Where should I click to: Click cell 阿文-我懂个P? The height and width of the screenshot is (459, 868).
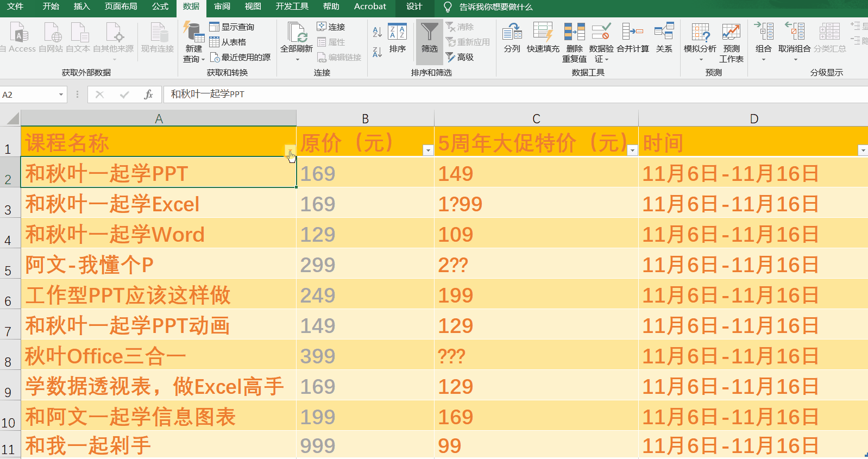[x=158, y=265]
